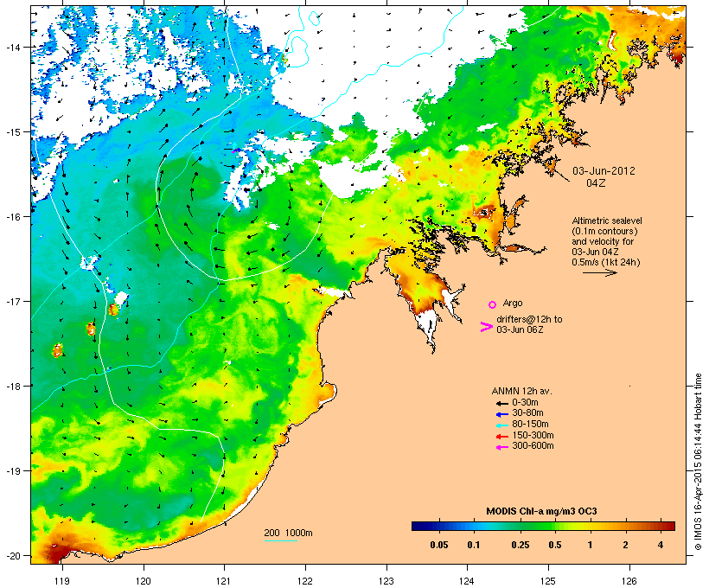The height and width of the screenshot is (588, 709).
Task: Click the MODIS Chl-a mg/m3 OC3 title
Action: pos(541,512)
